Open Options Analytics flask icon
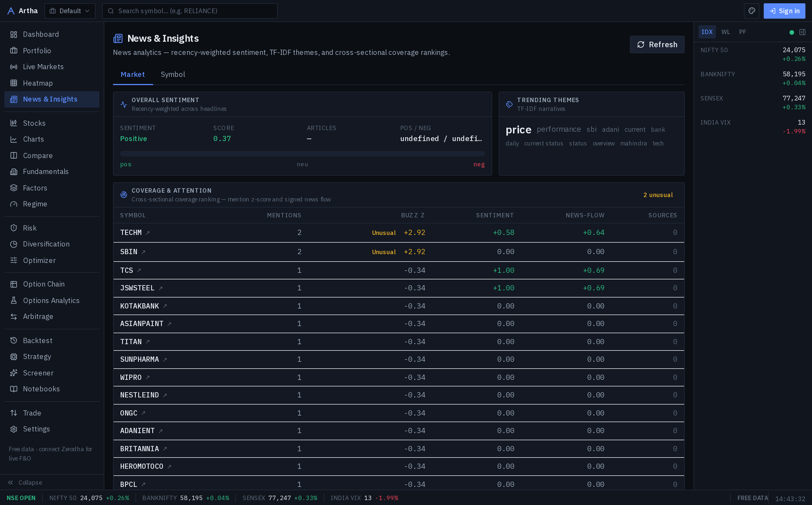 14,300
